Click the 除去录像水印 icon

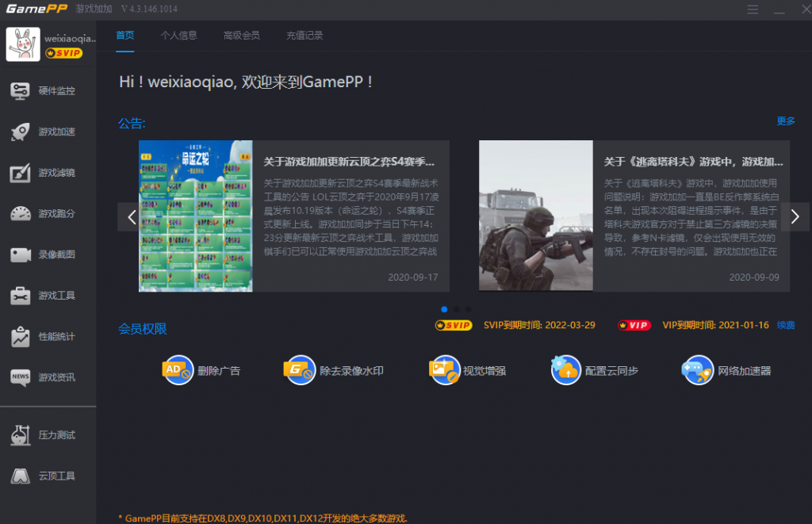299,370
